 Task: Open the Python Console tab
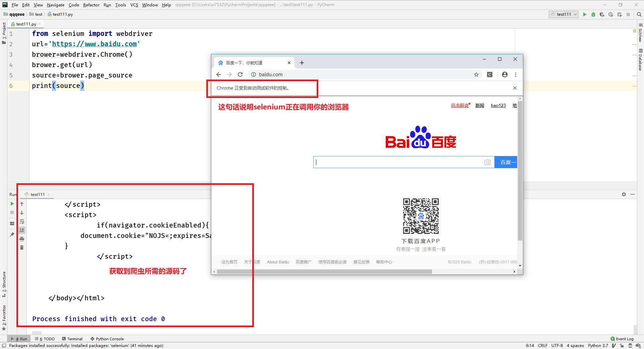107,339
